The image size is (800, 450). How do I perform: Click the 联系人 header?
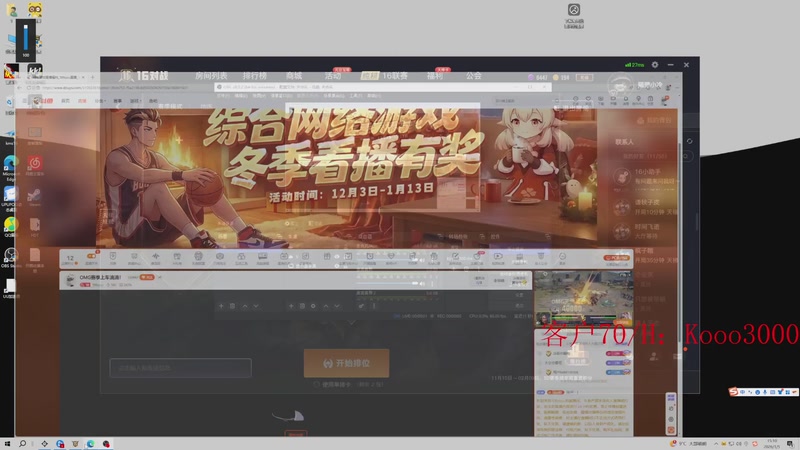click(624, 142)
